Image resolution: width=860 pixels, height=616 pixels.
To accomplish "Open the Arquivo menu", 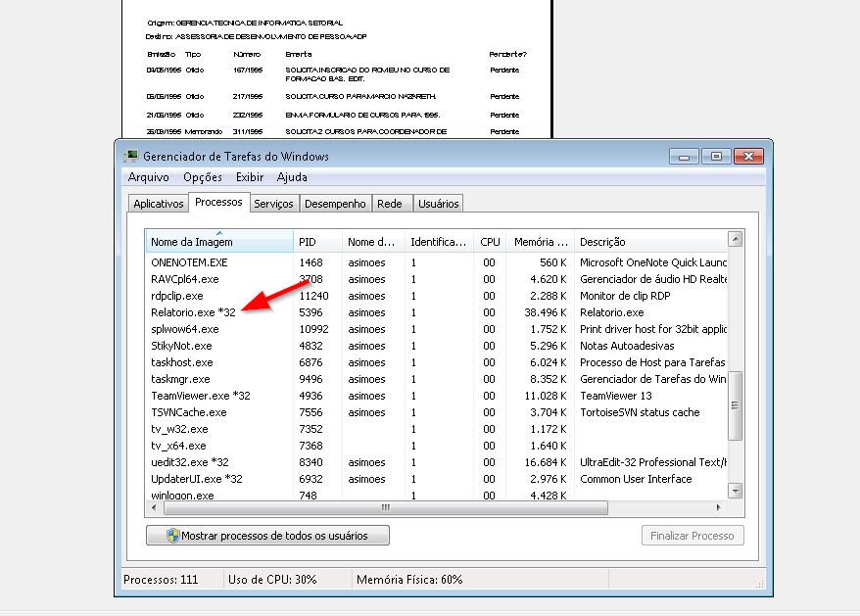I will (x=148, y=177).
